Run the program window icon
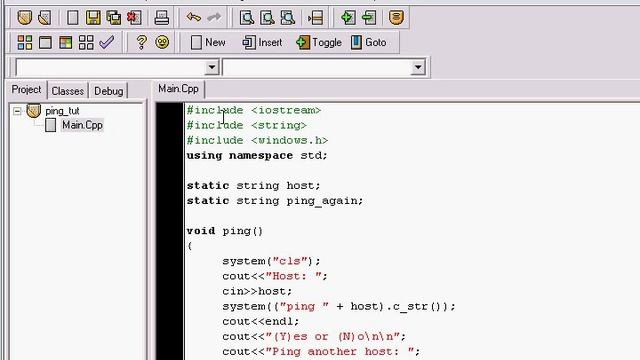 pyautogui.click(x=45, y=42)
